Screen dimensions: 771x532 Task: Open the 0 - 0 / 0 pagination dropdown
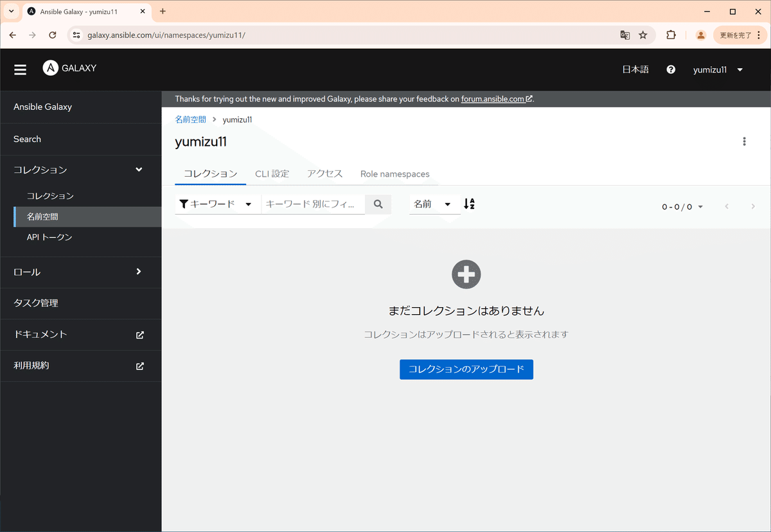(682, 207)
